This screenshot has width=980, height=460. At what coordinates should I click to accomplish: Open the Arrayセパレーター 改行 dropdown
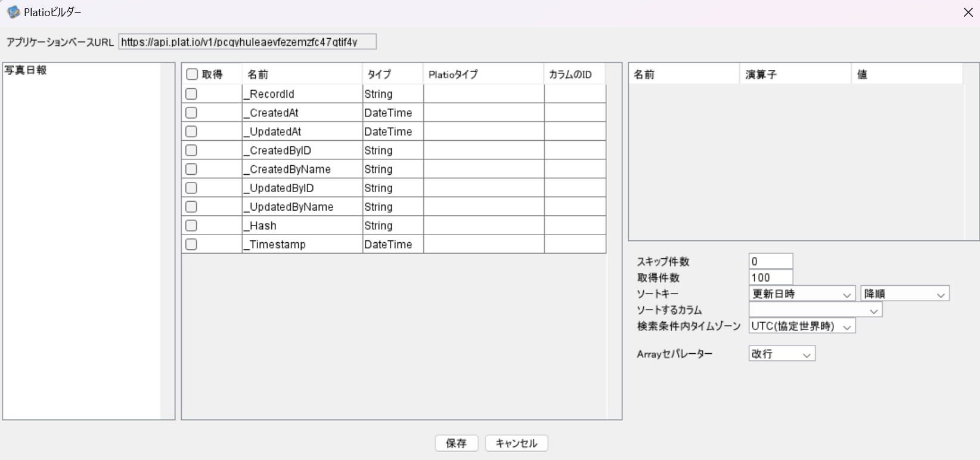[x=782, y=354]
